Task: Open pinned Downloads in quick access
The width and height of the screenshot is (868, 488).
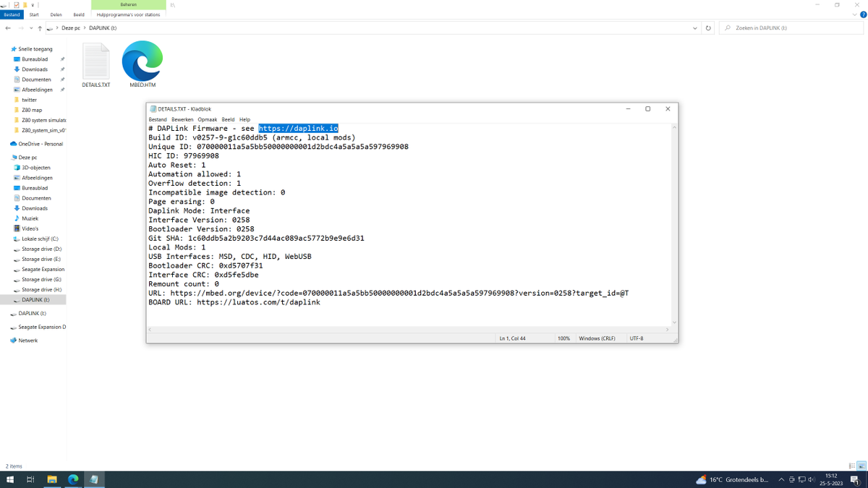Action: 35,69
